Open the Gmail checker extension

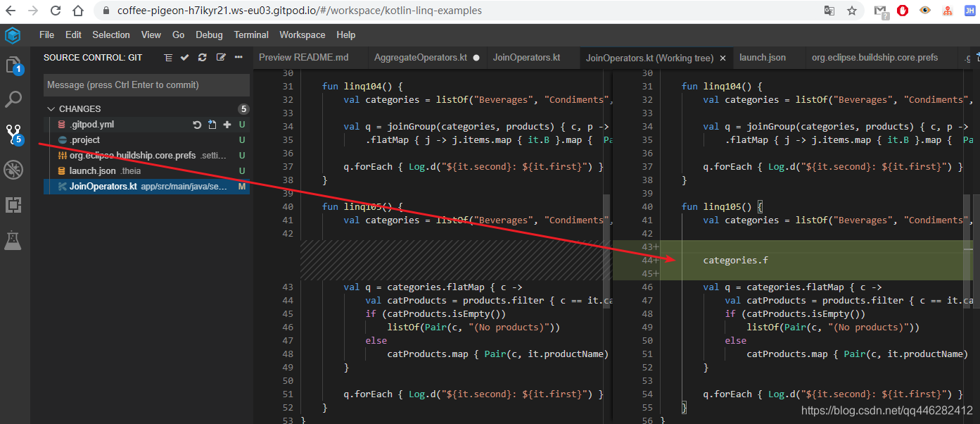click(881, 11)
